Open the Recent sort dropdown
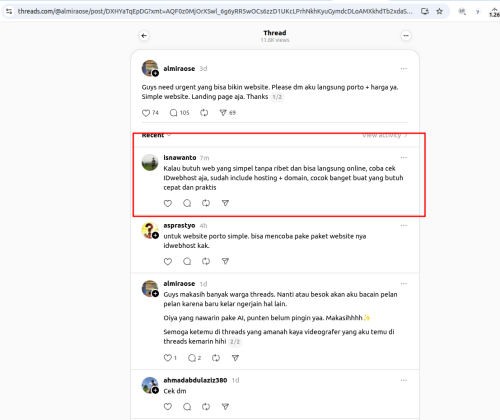The width and height of the screenshot is (500, 420). pos(156,135)
